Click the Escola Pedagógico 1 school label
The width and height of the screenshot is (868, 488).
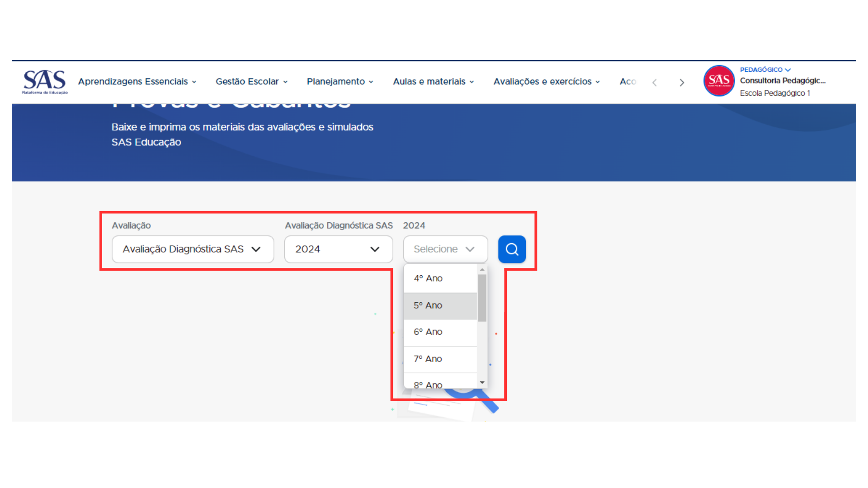[x=775, y=93]
